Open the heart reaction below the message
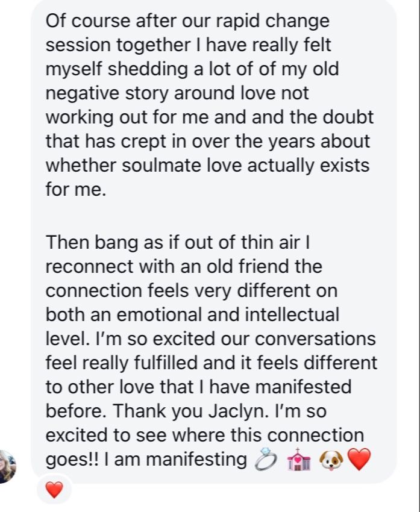This screenshot has width=420, height=512. point(54,491)
